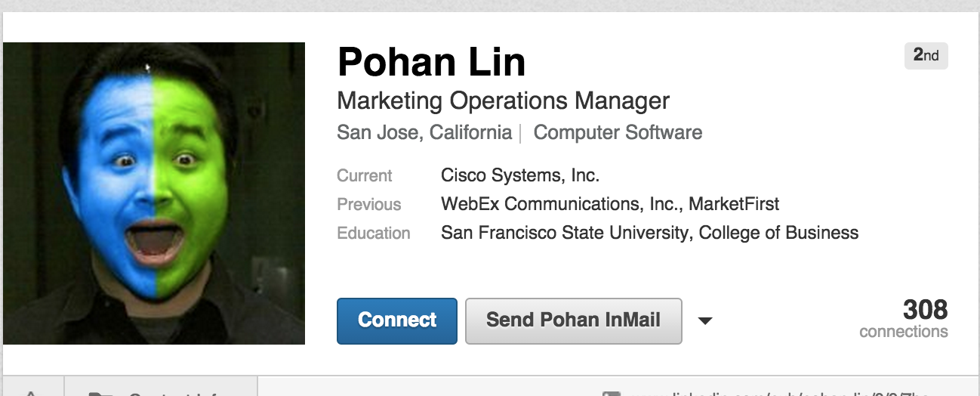Click the Computer Software industry text
This screenshot has height=396, width=980.
pos(618,133)
